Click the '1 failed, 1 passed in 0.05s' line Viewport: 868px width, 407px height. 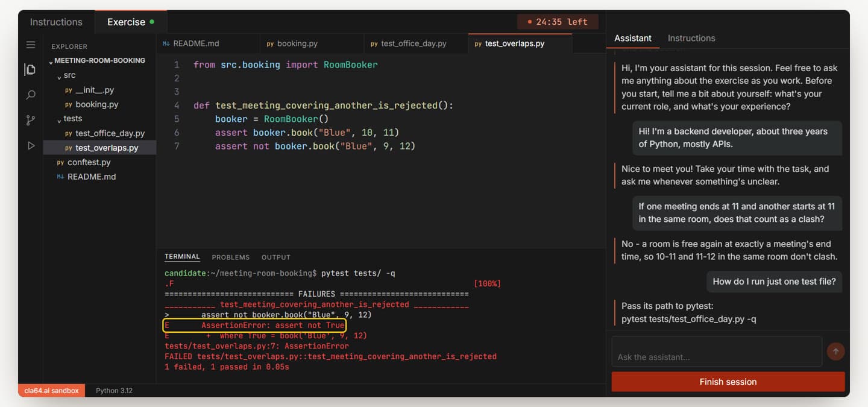coord(227,367)
